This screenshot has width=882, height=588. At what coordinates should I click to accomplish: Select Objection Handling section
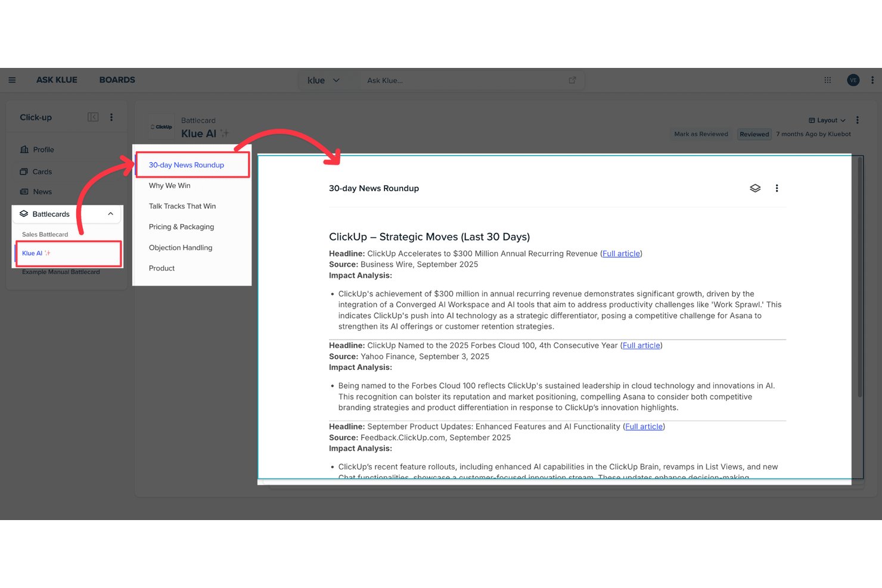pyautogui.click(x=181, y=248)
